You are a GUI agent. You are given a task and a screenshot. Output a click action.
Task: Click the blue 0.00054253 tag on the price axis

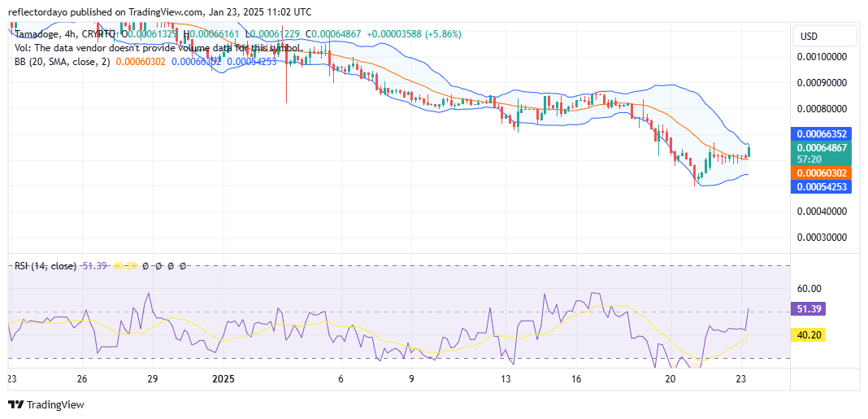pyautogui.click(x=822, y=187)
